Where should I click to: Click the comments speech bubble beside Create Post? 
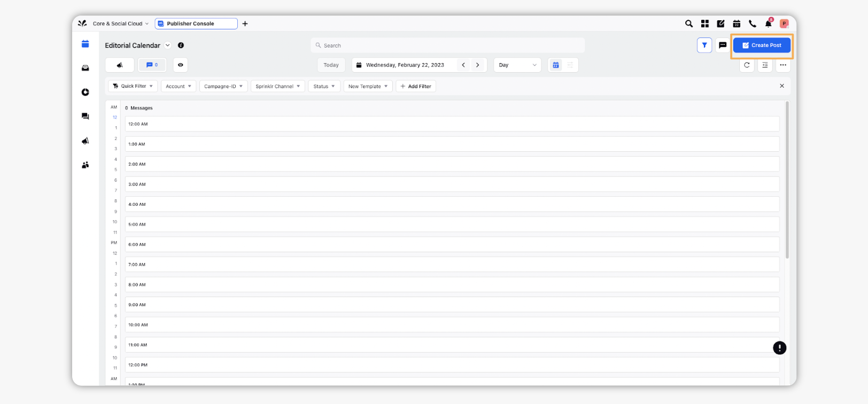723,45
